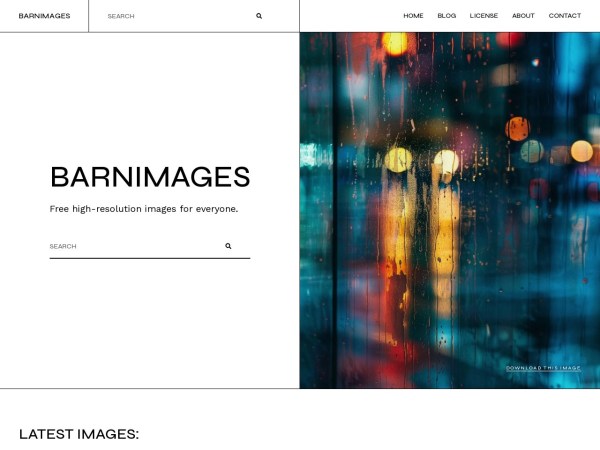Open the Contact page
Screen dimensions: 600x450
[x=564, y=16]
